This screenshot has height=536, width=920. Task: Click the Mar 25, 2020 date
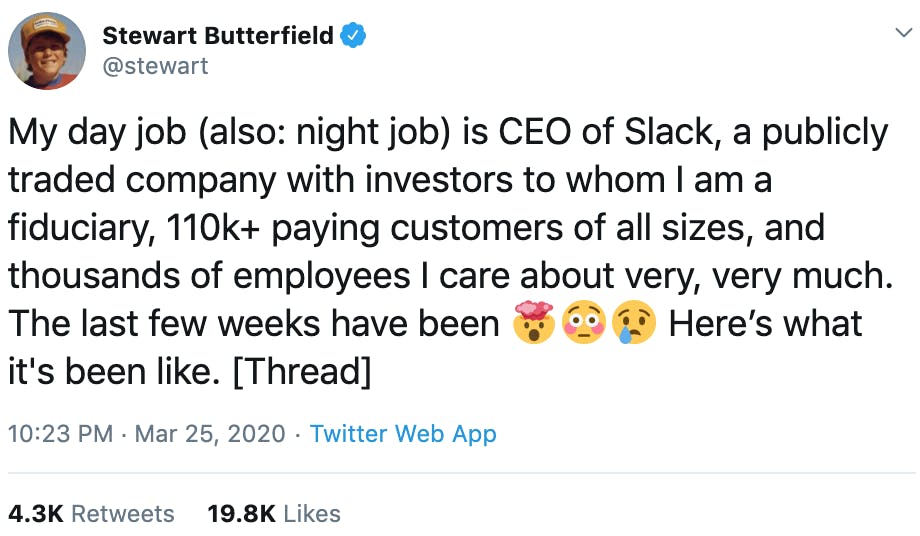click(x=209, y=434)
